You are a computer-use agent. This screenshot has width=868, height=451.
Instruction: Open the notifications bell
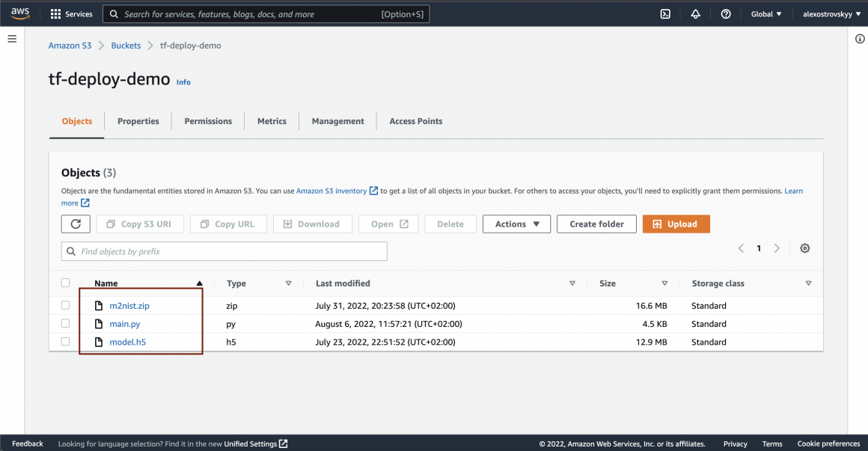(x=695, y=14)
